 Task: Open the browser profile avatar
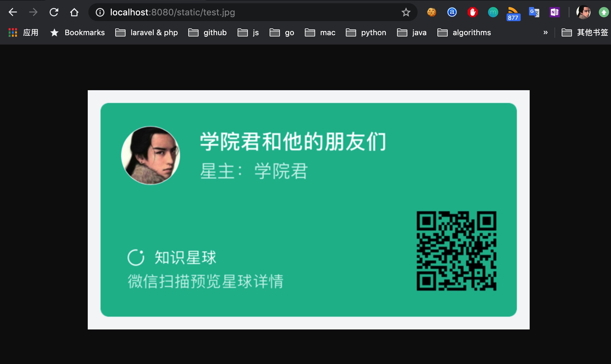pos(583,12)
